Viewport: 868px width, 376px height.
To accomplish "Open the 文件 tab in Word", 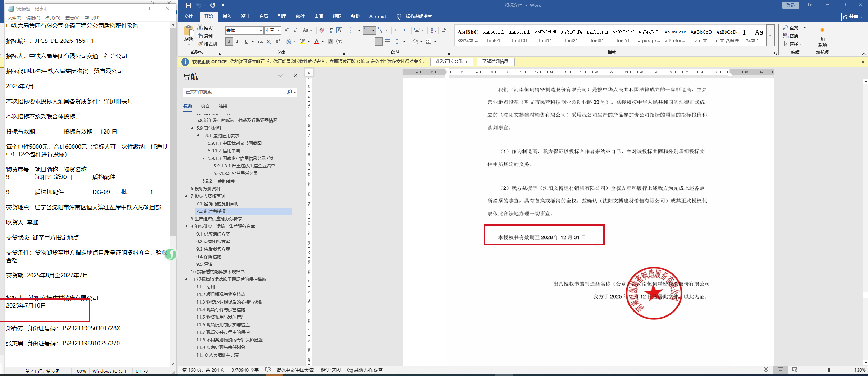I will point(188,17).
